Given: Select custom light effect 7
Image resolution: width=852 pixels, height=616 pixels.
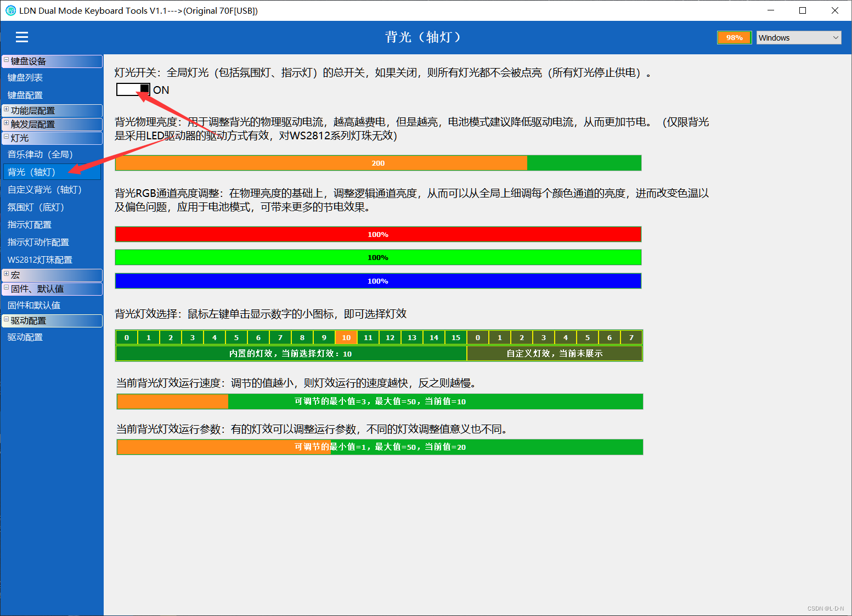Looking at the screenshot, I should (631, 337).
